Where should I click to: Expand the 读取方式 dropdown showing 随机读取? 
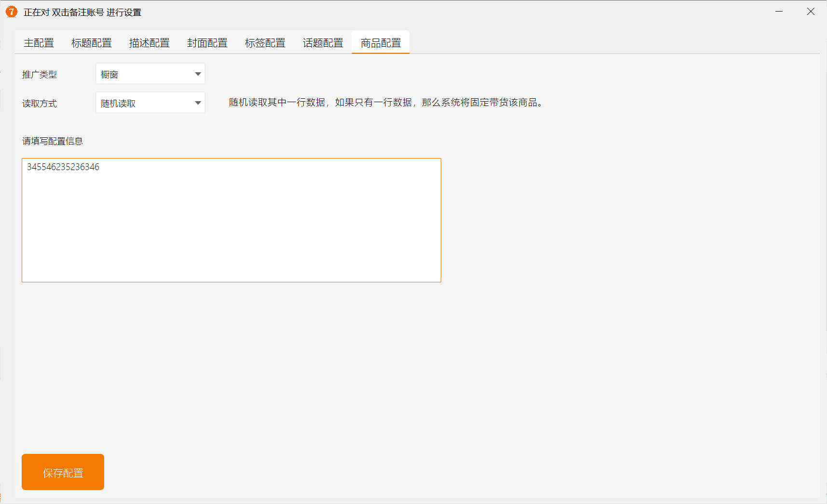pyautogui.click(x=150, y=103)
